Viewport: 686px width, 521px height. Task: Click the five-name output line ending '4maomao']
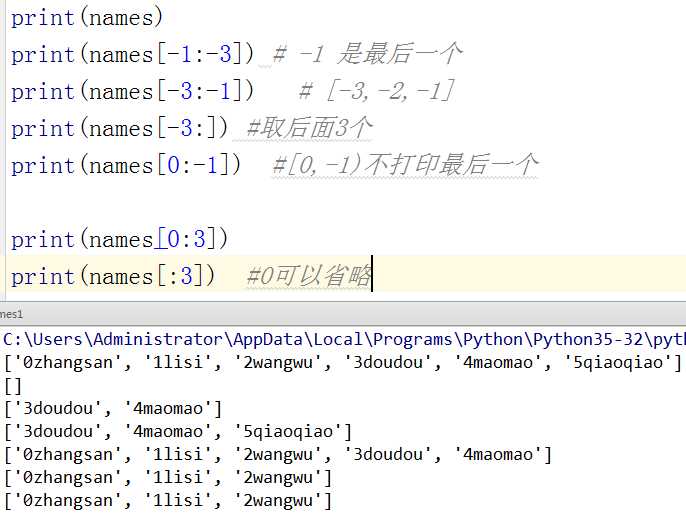(278, 455)
